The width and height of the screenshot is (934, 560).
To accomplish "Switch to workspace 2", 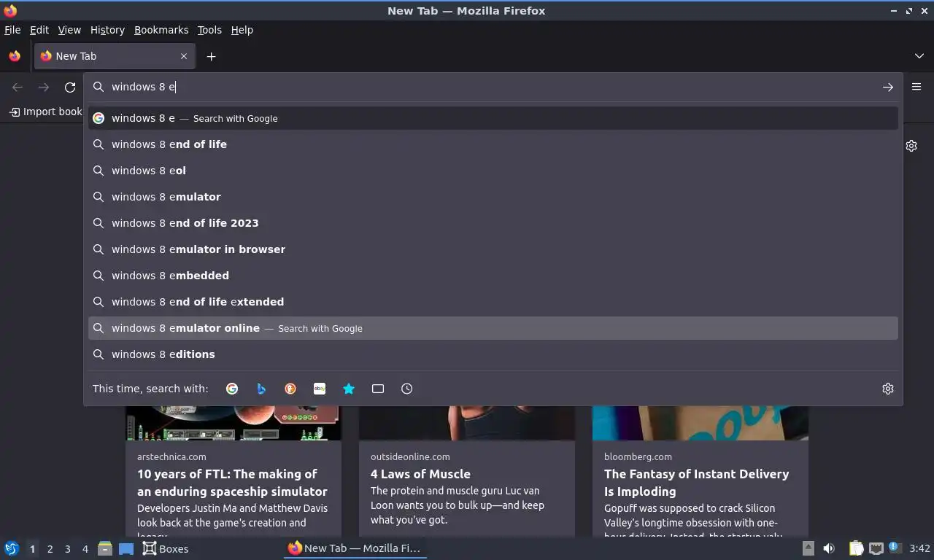I will [x=50, y=549].
